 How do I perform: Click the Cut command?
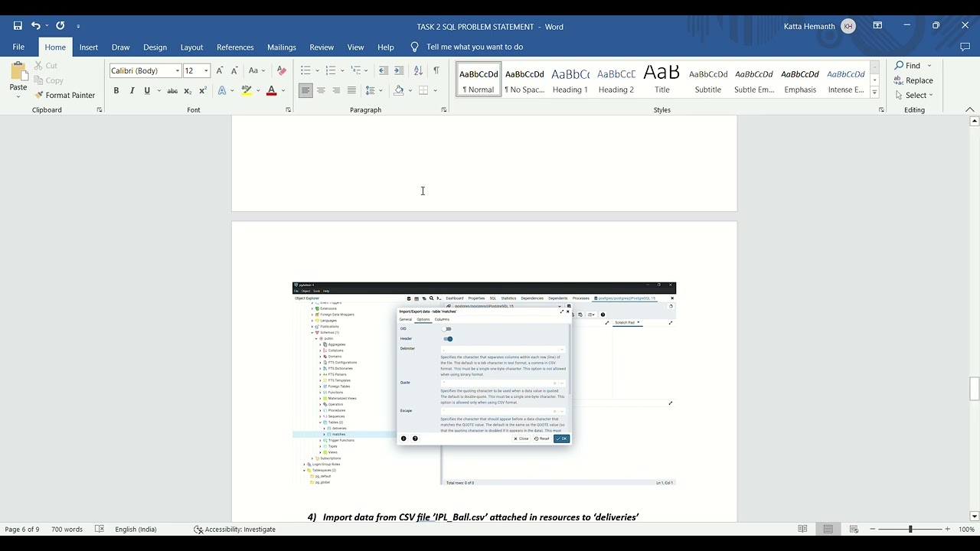pos(45,66)
